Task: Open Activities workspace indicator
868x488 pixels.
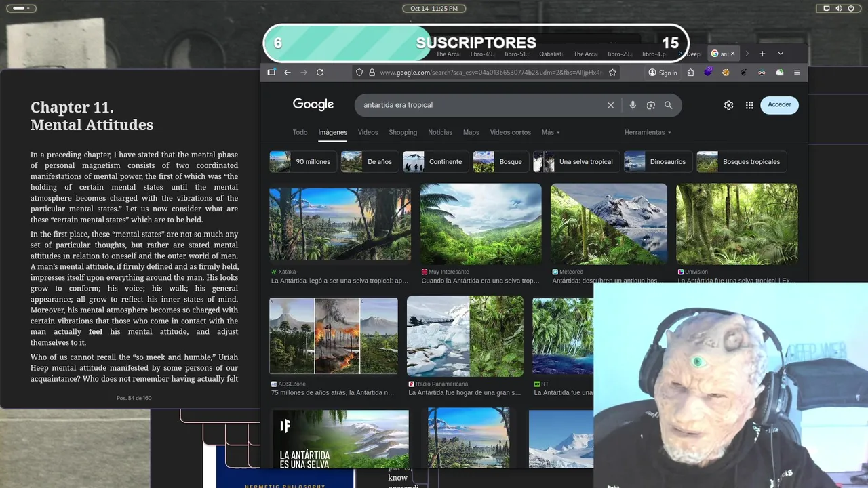Action: click(x=20, y=8)
